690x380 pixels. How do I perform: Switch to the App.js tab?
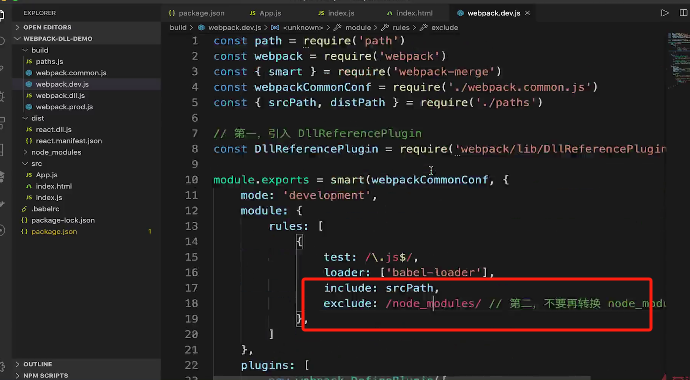coord(271,13)
